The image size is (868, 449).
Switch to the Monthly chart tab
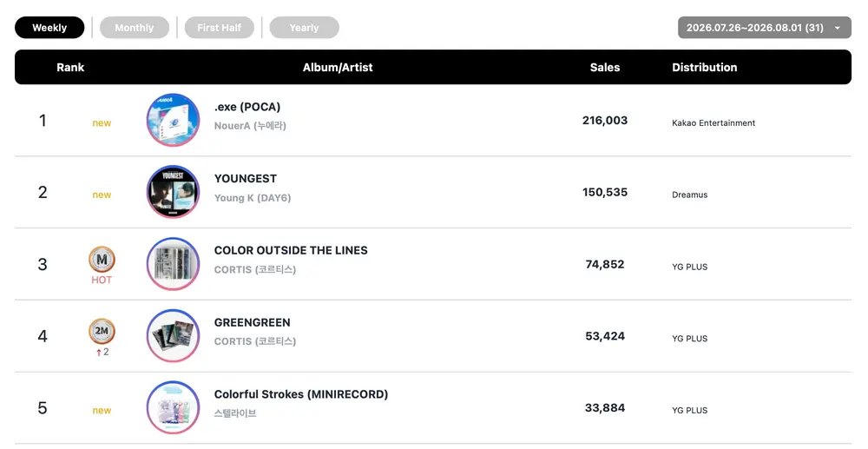pyautogui.click(x=135, y=28)
